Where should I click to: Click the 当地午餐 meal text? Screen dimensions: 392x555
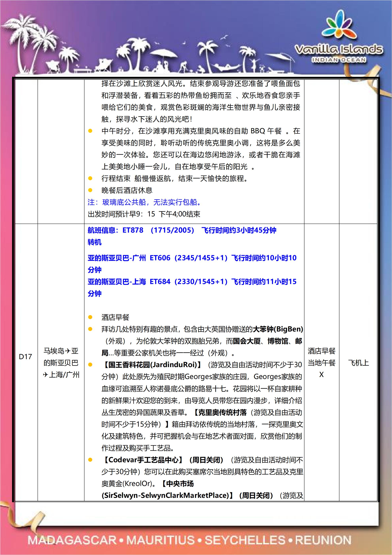(x=321, y=363)
